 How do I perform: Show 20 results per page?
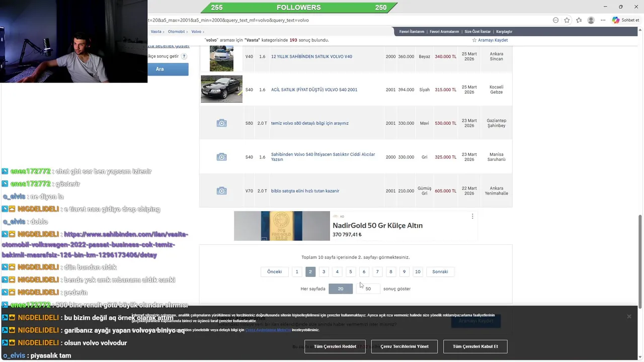tap(341, 289)
